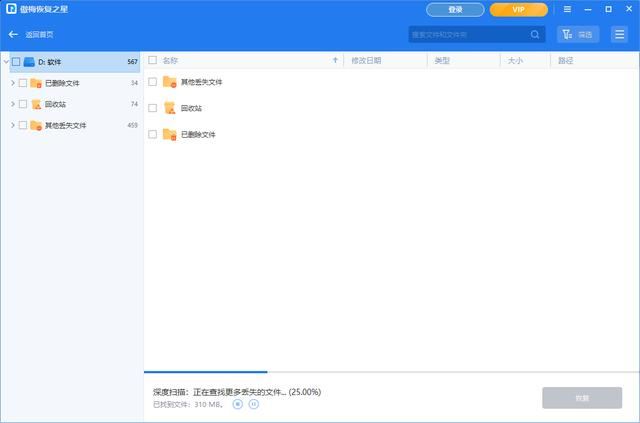Select the 回收站 tree item label
This screenshot has width=640, height=423.
[x=55, y=104]
